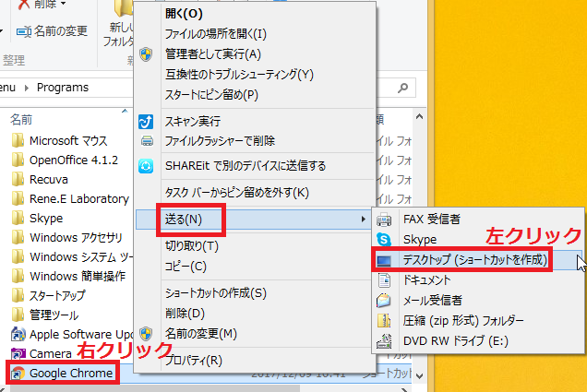This screenshot has height=392, width=587.
Task: Click the Explorer search box
Action: click(x=395, y=88)
